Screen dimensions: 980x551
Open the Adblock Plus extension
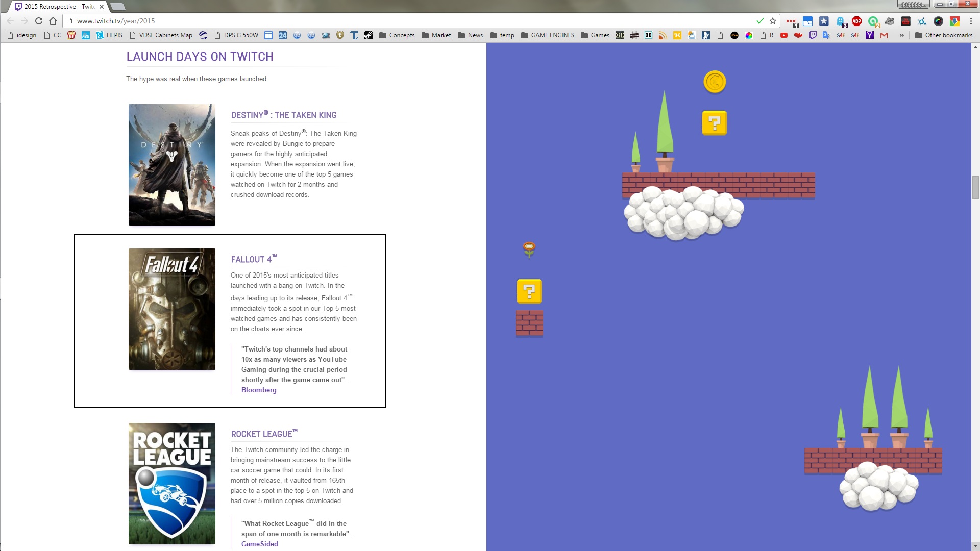click(x=856, y=21)
